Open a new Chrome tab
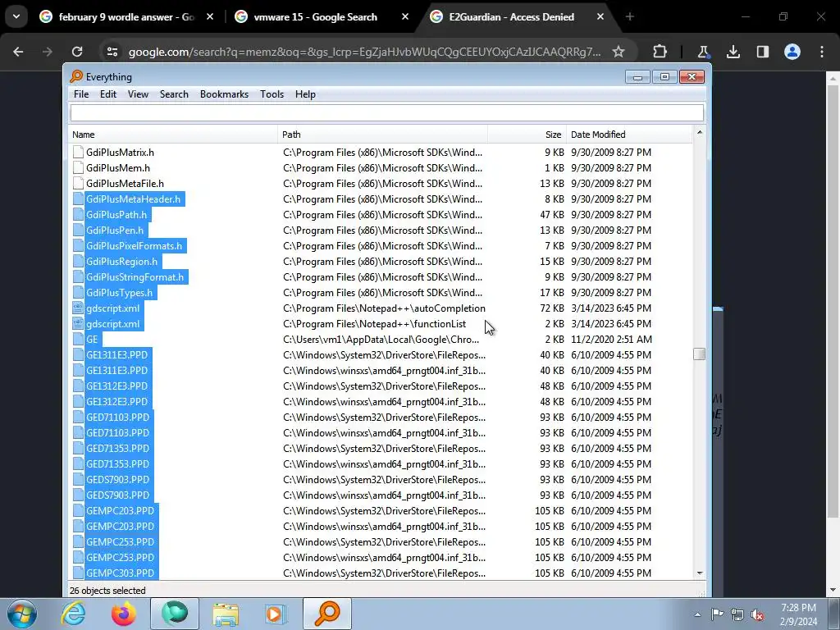This screenshot has width=840, height=630. (x=629, y=17)
